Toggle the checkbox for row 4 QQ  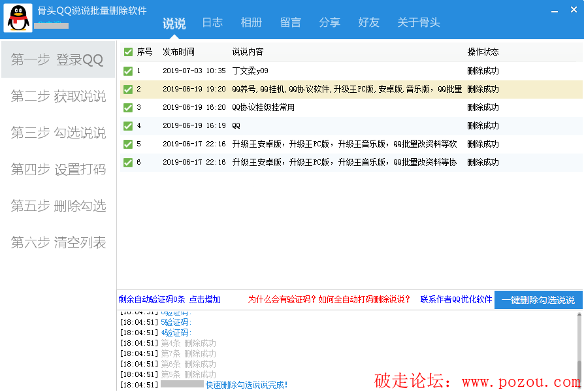coord(128,125)
